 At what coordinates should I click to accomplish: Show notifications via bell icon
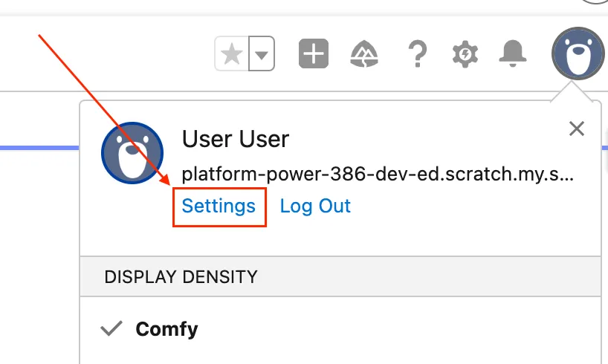pyautogui.click(x=513, y=53)
